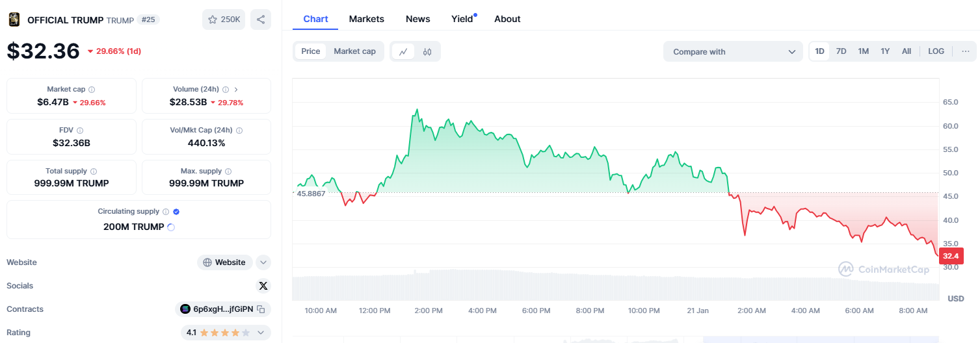Switch to candlestick chart icon
The image size is (980, 343).
(x=427, y=51)
